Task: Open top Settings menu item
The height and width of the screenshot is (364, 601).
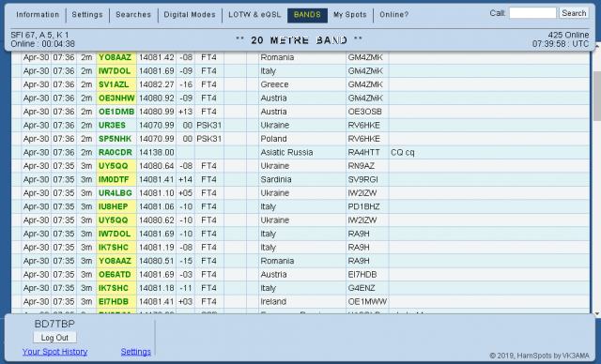Action: pos(87,15)
